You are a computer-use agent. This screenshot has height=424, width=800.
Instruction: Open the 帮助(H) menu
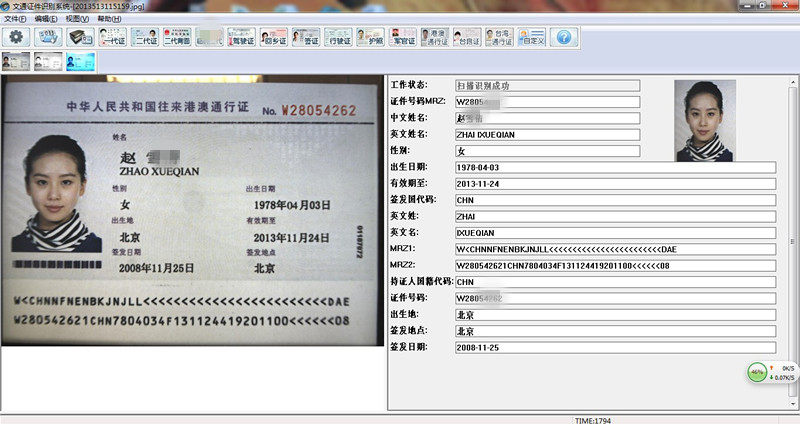pyautogui.click(x=109, y=19)
